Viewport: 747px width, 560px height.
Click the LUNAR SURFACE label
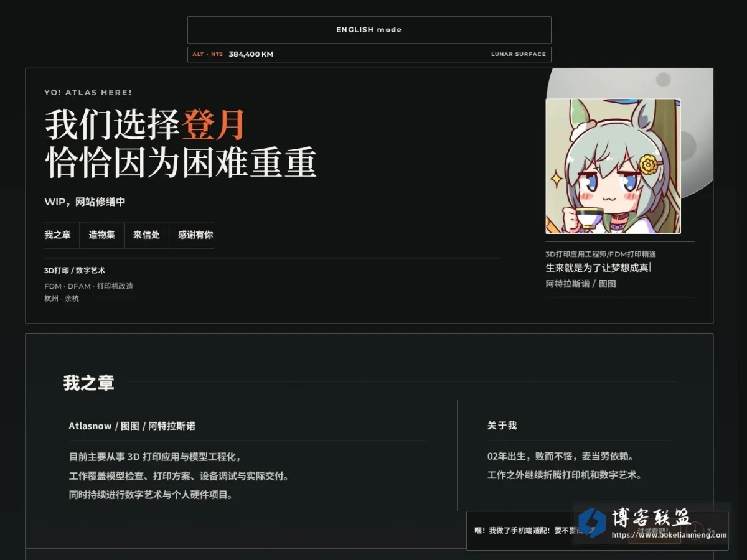click(519, 54)
